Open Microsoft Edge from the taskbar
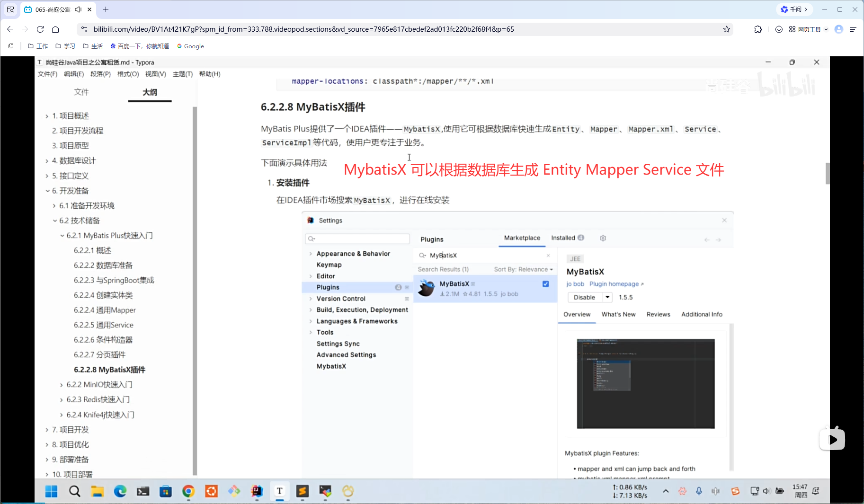The image size is (864, 504). pyautogui.click(x=120, y=492)
